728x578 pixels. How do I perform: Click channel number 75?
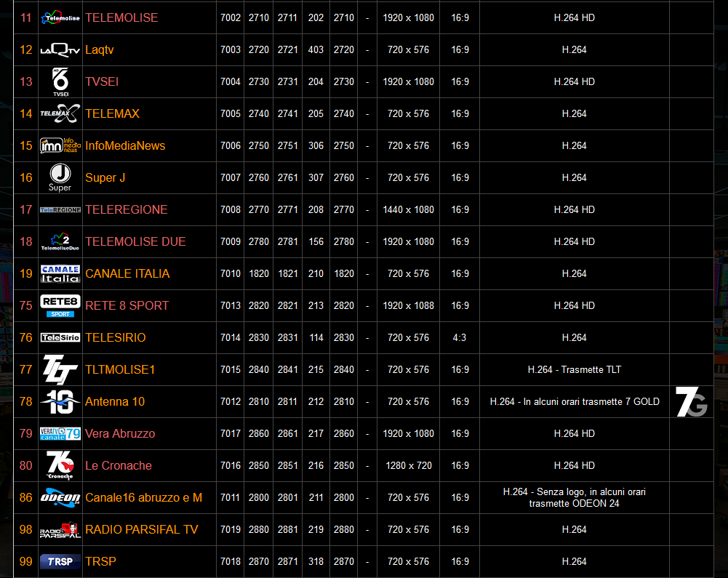pos(26,306)
